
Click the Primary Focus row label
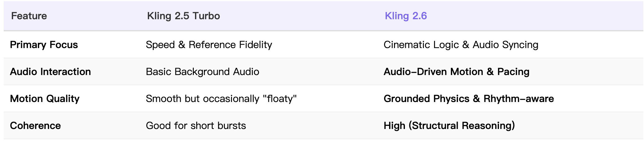coord(44,45)
